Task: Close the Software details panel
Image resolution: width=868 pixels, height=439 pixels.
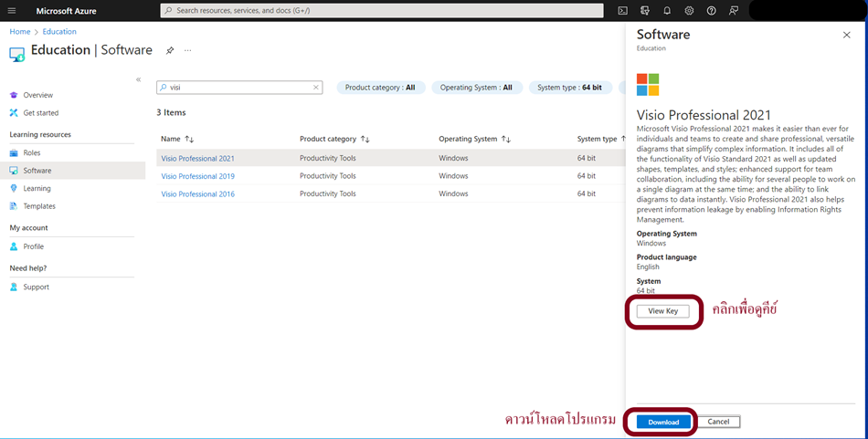Action: [846, 35]
